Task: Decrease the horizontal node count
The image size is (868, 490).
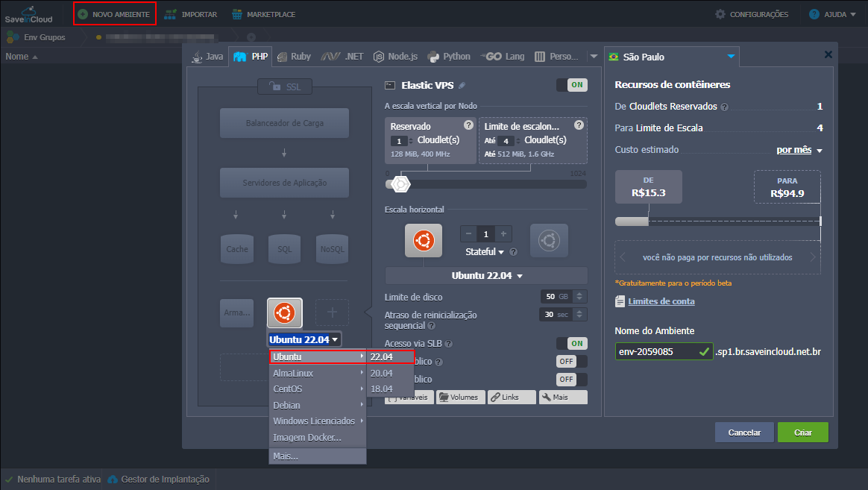Action: tap(468, 233)
